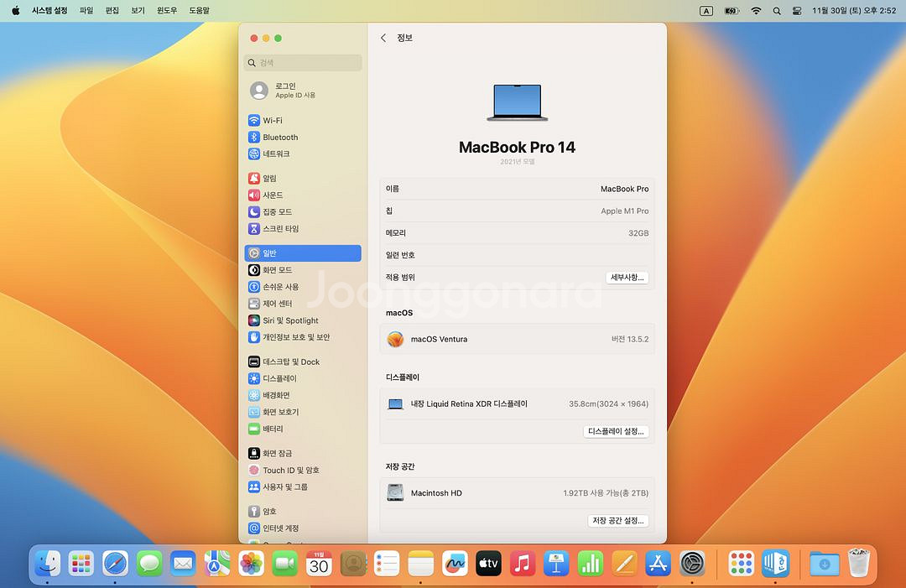Screen dimensions: 906x588
Task: Open the 디스플레이 sidebar item
Action: tap(303, 378)
